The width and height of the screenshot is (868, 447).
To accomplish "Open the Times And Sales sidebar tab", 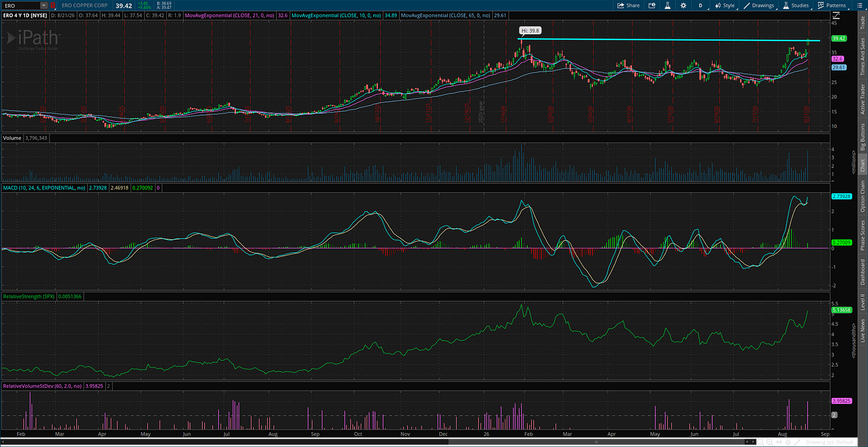I will [x=861, y=56].
